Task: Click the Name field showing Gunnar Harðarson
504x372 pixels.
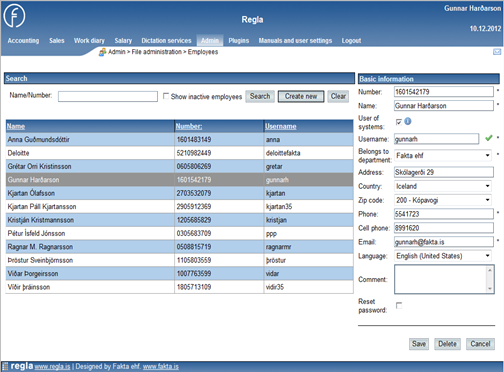Action: [444, 106]
